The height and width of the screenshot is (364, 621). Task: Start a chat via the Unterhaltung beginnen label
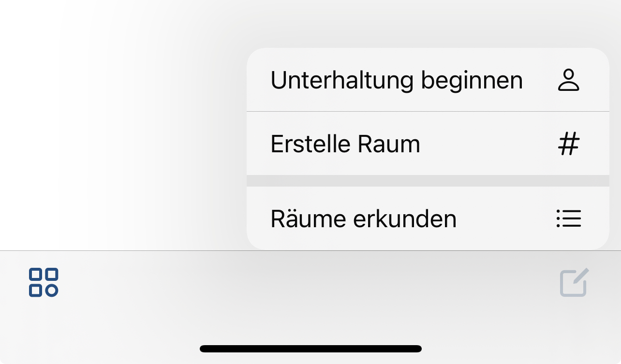[397, 80]
